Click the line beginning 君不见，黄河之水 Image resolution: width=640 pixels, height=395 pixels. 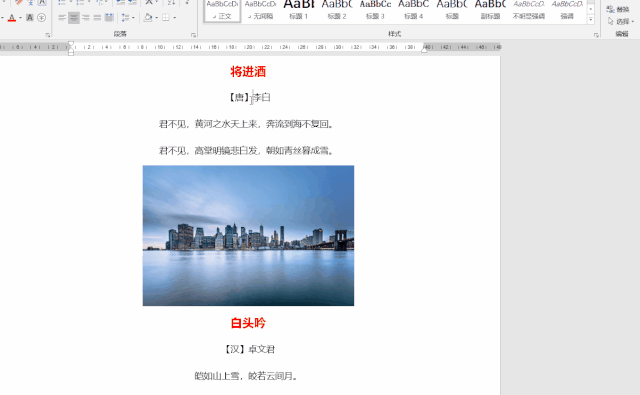(x=247, y=124)
